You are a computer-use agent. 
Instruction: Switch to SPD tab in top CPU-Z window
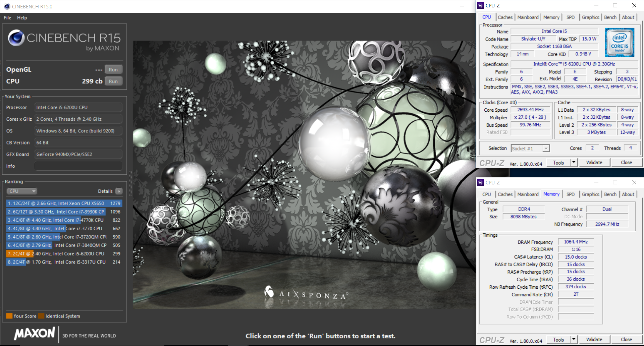coord(570,17)
